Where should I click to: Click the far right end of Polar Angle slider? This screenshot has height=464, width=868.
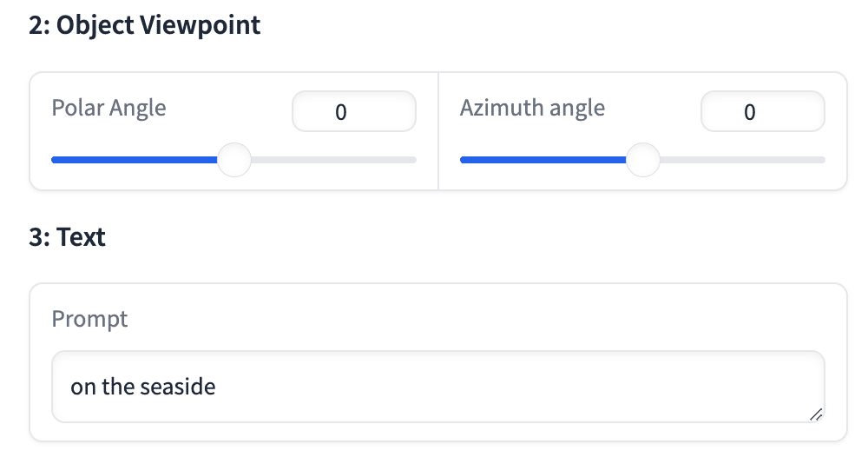pyautogui.click(x=414, y=160)
